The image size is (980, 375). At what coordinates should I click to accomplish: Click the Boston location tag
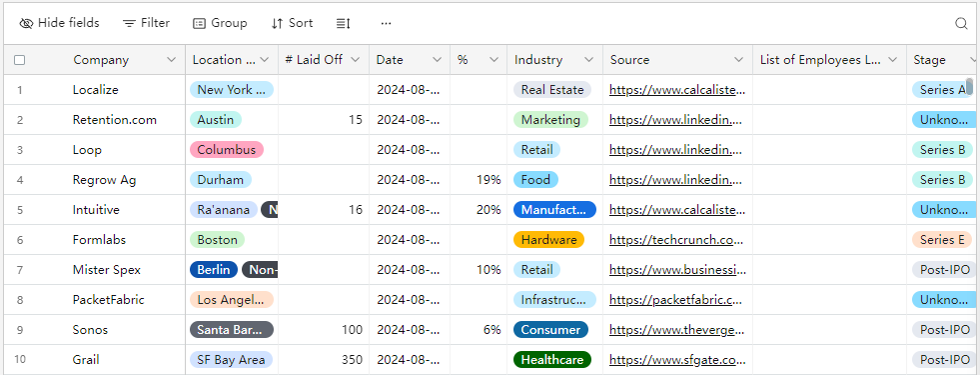click(x=218, y=240)
